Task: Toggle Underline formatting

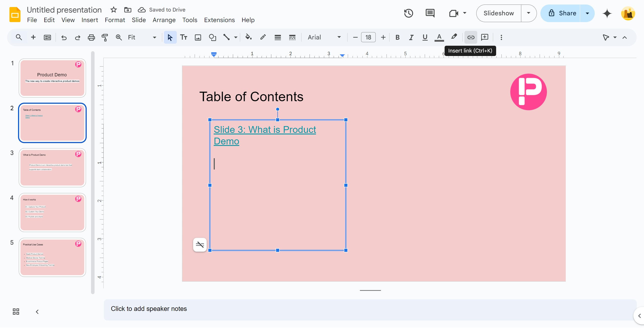Action: tap(425, 37)
